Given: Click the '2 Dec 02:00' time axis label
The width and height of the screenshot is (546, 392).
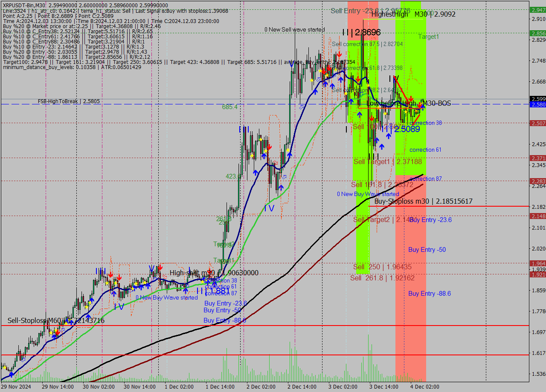Looking at the screenshot, I should pos(261,387).
